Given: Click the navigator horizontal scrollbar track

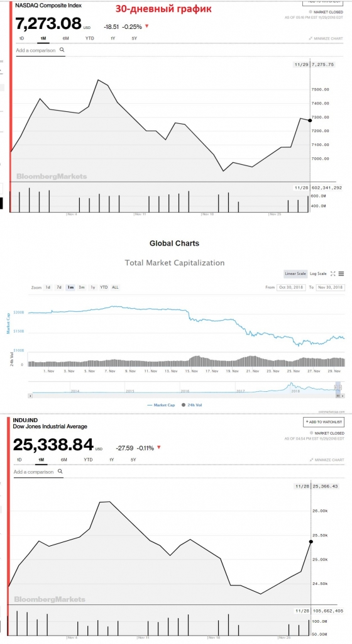Looking at the screenshot, I should pyautogui.click(x=185, y=396).
